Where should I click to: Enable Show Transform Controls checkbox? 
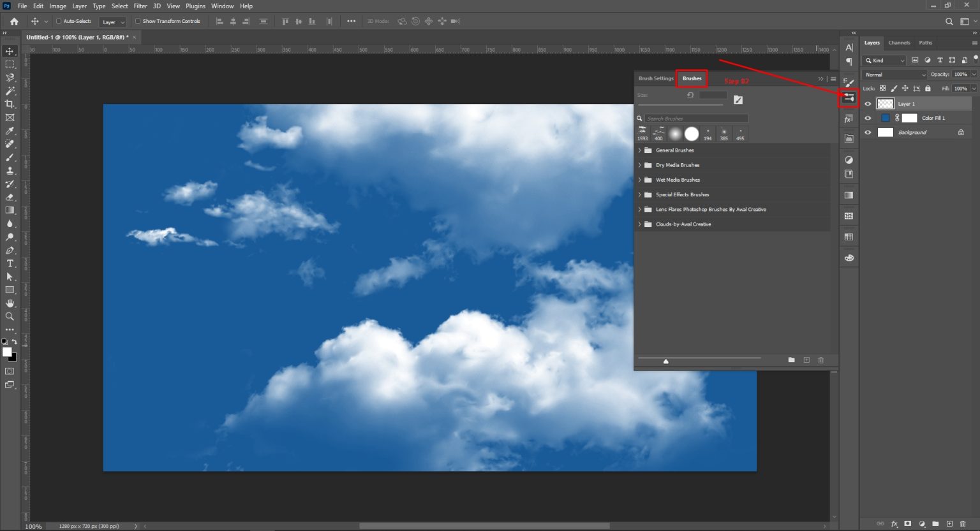tap(137, 21)
